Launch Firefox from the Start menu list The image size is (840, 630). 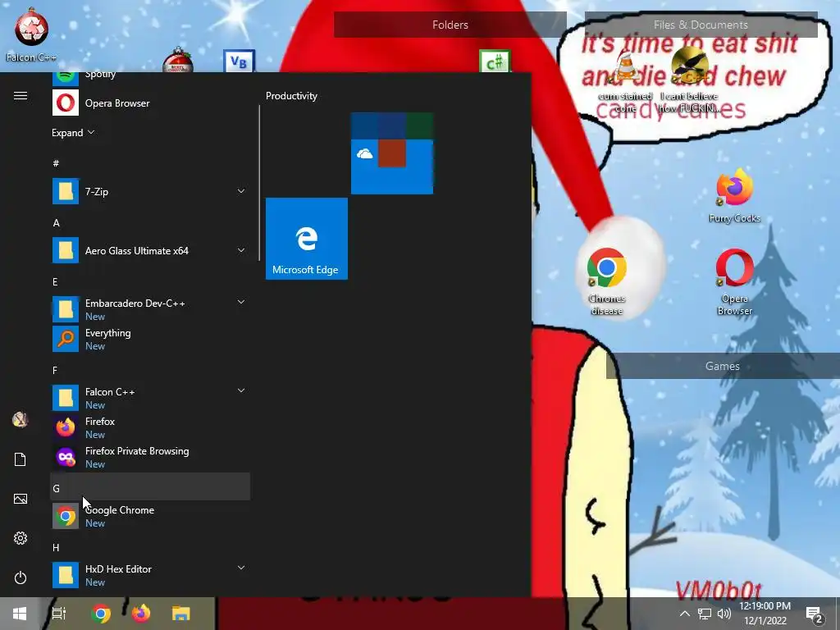click(150, 427)
